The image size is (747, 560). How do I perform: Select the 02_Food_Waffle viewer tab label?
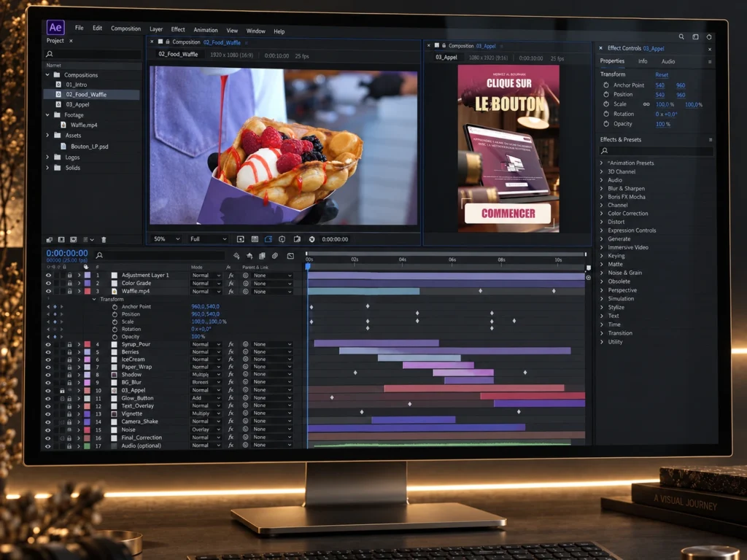178,54
